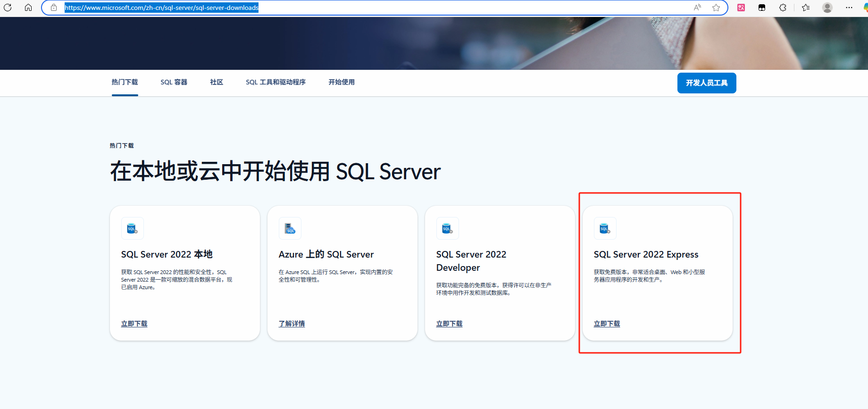This screenshot has height=409, width=868.
Task: Click the Azure 上的 SQL Server title
Action: pos(326,254)
